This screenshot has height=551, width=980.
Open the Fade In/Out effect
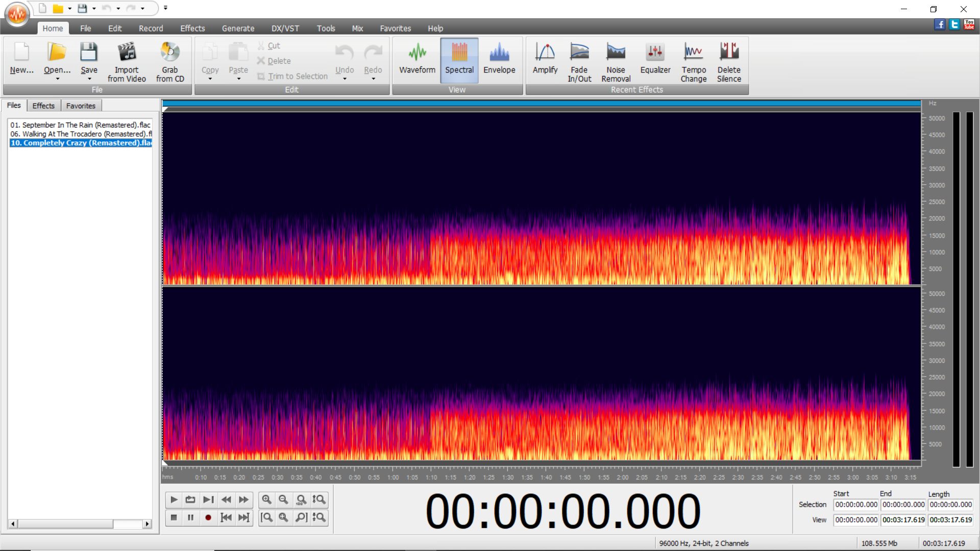click(x=579, y=61)
